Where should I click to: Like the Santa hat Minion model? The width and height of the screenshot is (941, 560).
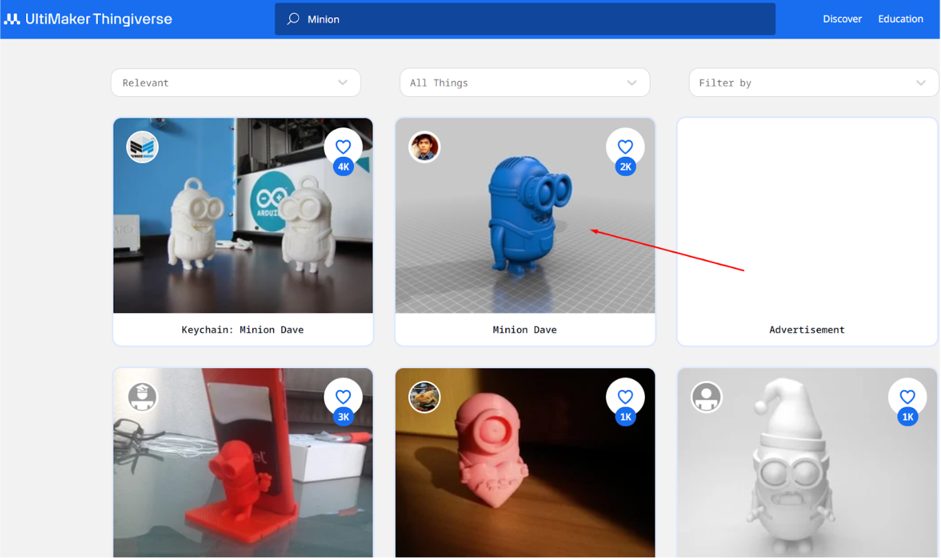point(907,397)
